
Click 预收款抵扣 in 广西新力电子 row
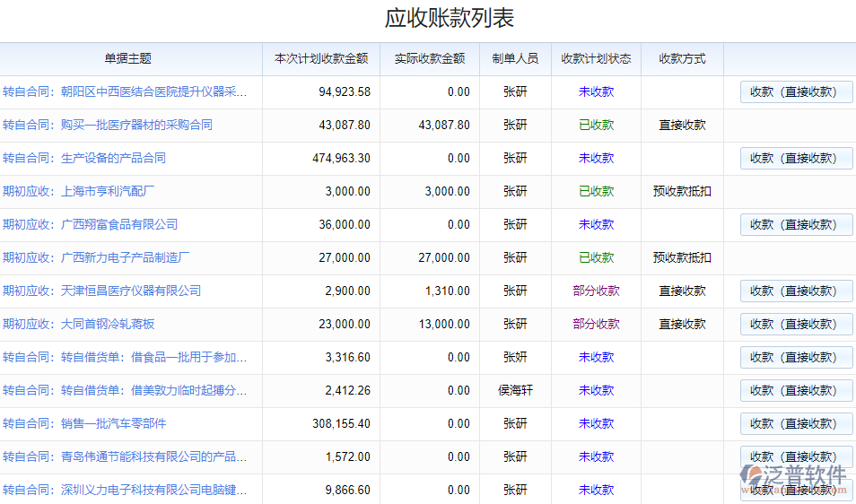click(683, 257)
